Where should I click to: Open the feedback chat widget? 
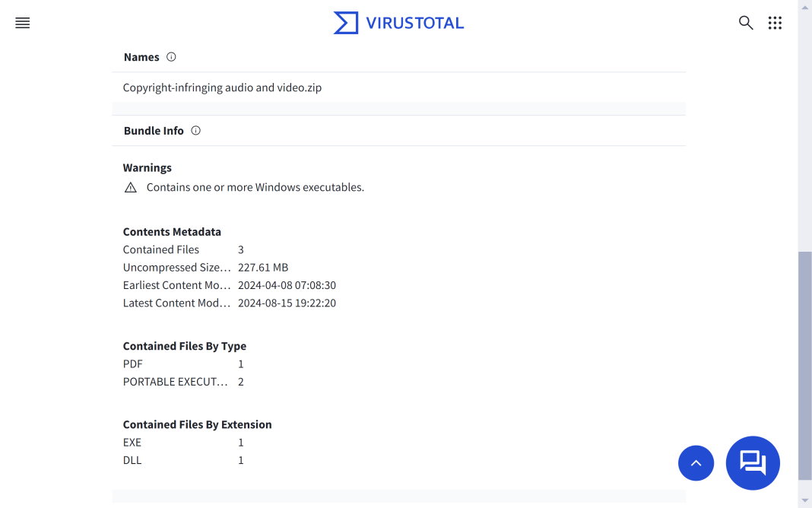(x=753, y=463)
